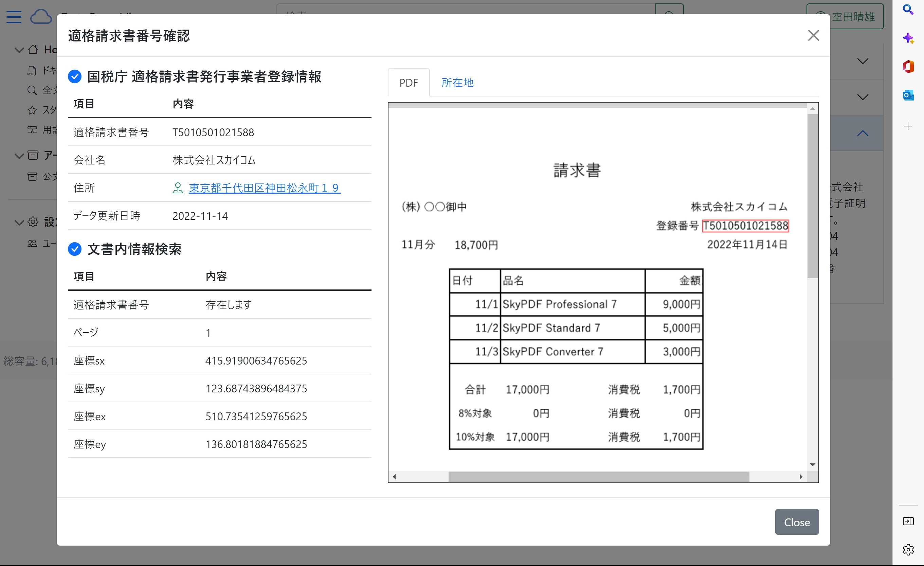Click sidebar settings gear icon
924x566 pixels.
coord(908,549)
